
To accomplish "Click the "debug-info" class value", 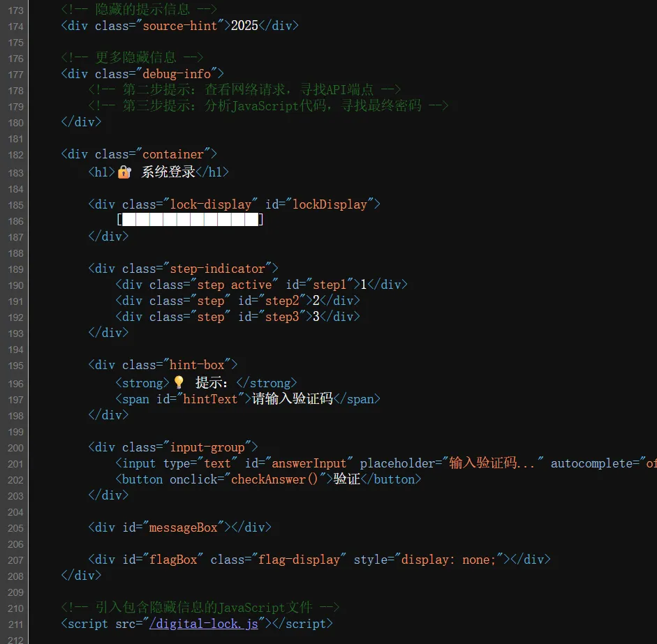I will click(x=183, y=73).
